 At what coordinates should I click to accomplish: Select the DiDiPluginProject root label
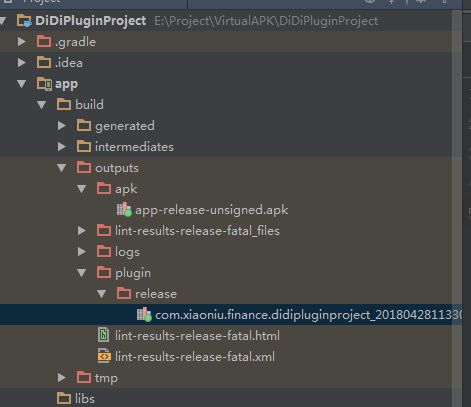(x=91, y=21)
